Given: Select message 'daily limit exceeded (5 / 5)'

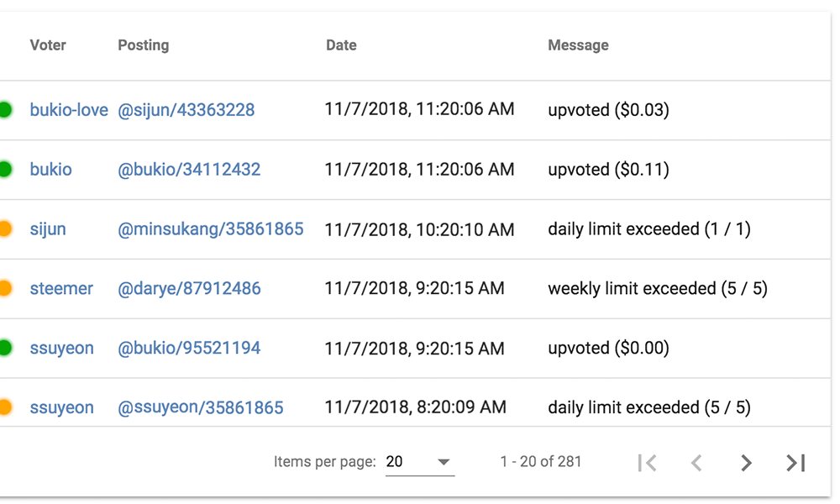Looking at the screenshot, I should coord(649,407).
